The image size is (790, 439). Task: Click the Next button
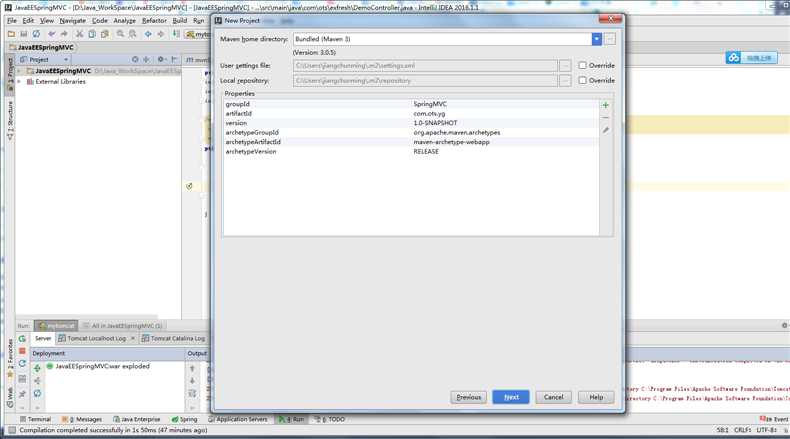click(511, 397)
